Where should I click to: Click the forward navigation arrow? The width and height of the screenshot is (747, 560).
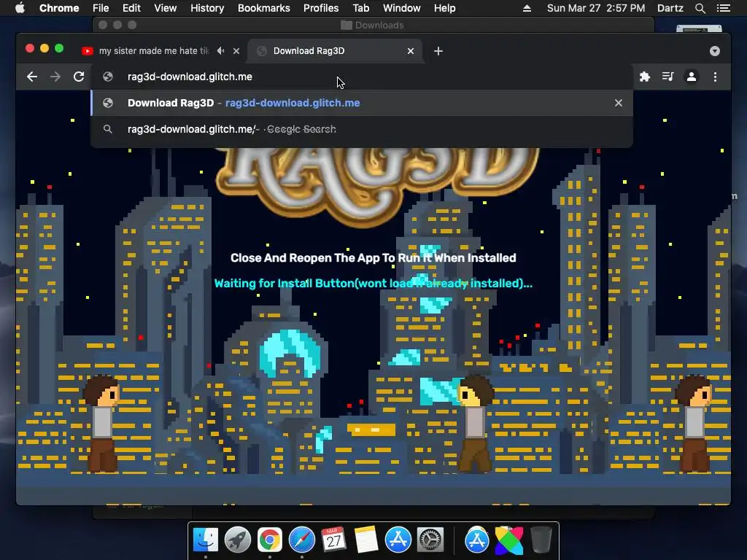[55, 77]
